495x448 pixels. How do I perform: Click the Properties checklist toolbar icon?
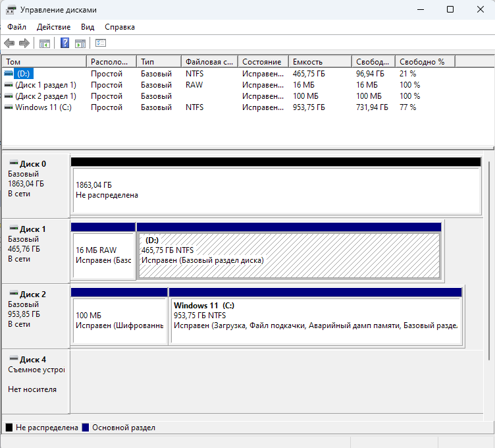(101, 43)
